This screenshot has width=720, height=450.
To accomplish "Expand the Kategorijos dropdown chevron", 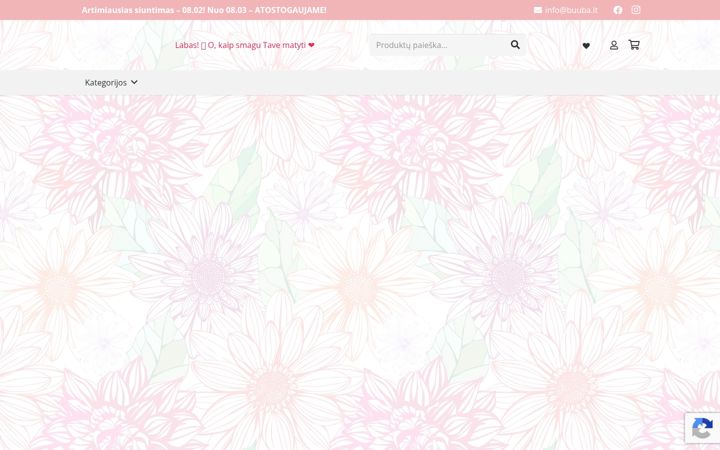I will [x=134, y=83].
